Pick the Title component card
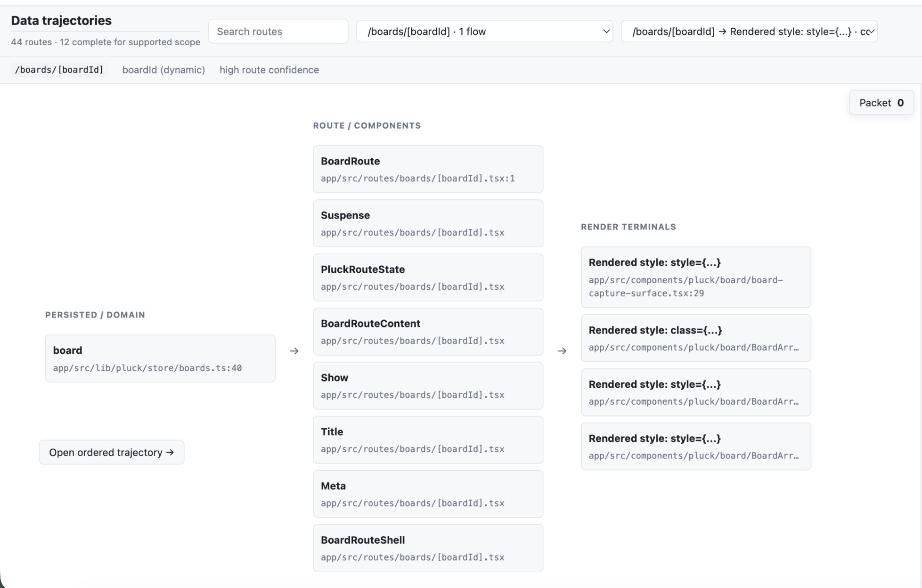This screenshot has width=922, height=588. 428,440
